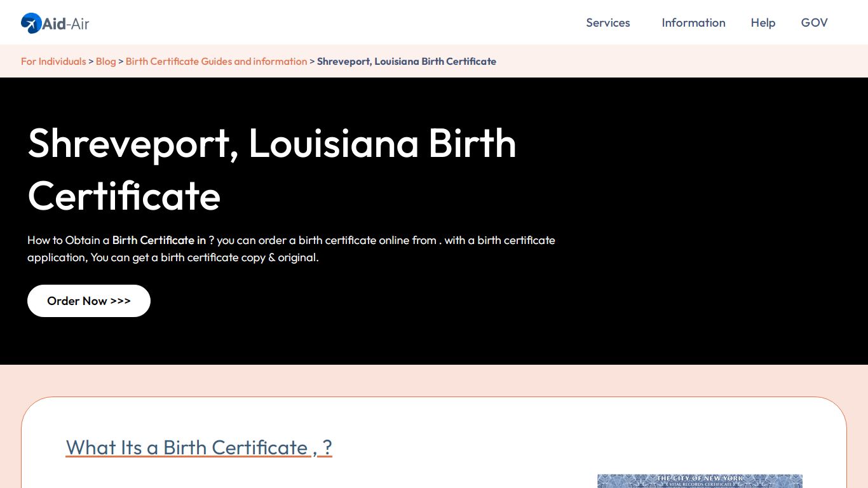Open the Information menu
The width and height of the screenshot is (868, 488).
693,23
